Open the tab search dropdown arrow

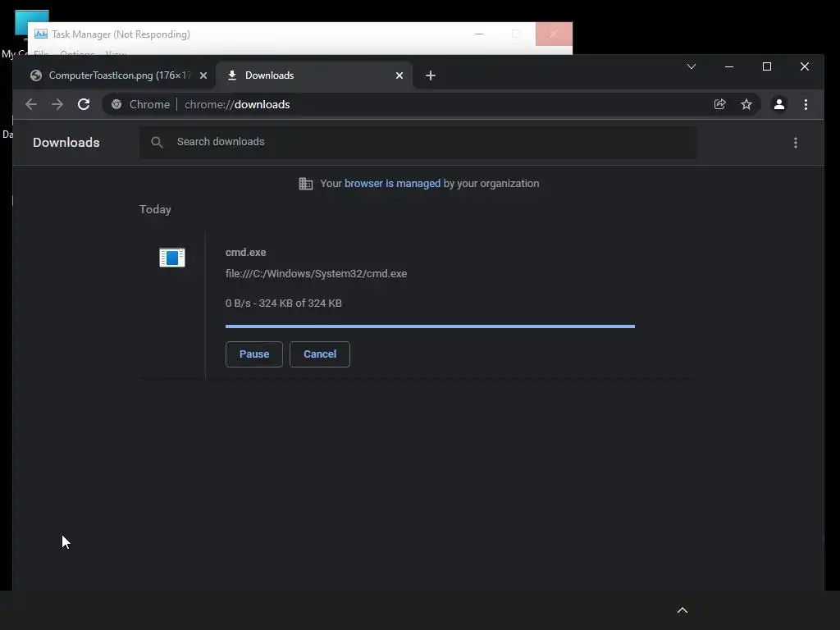[x=692, y=66]
